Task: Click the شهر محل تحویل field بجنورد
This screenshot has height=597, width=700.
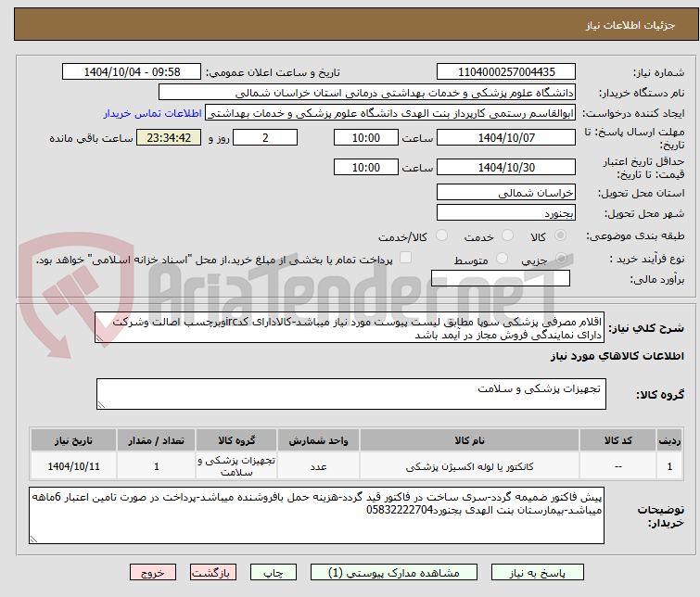Action: click(x=506, y=213)
